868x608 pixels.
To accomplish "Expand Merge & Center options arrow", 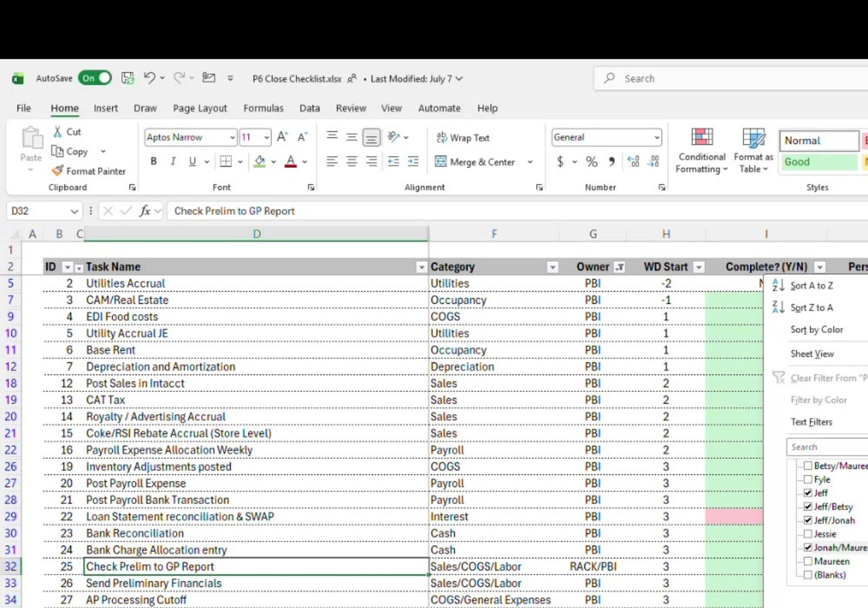I will (x=530, y=162).
